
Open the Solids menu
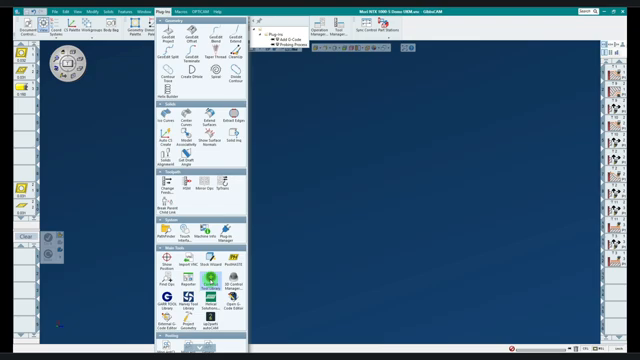(x=108, y=12)
